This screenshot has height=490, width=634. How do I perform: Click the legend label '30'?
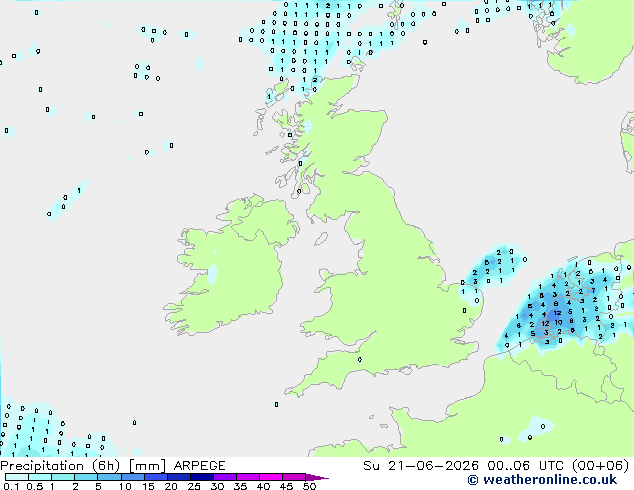pyautogui.click(x=217, y=486)
